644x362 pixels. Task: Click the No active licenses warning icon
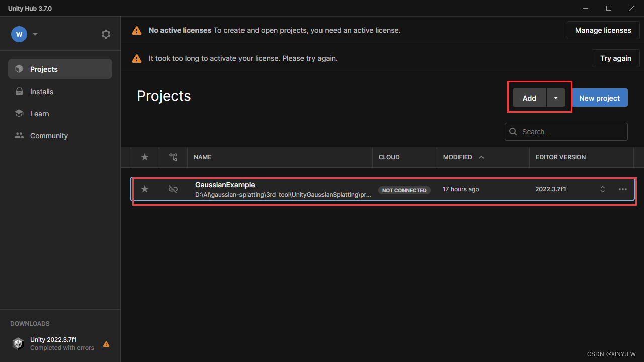click(x=137, y=31)
